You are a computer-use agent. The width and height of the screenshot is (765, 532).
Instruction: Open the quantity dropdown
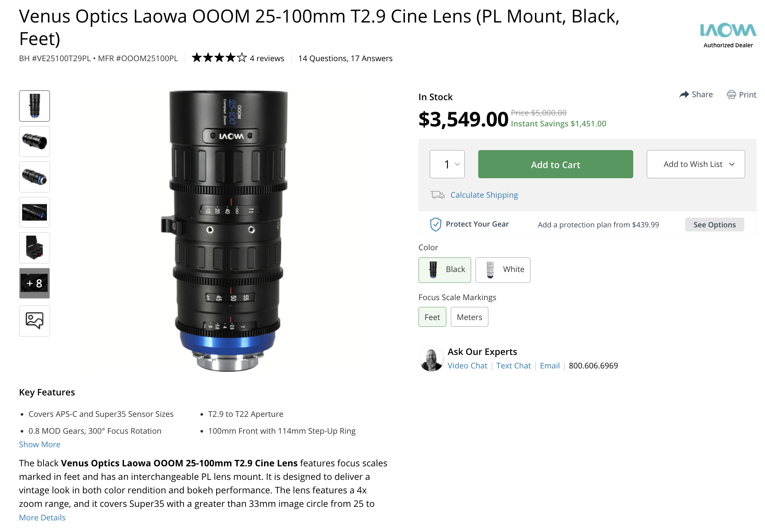(447, 164)
